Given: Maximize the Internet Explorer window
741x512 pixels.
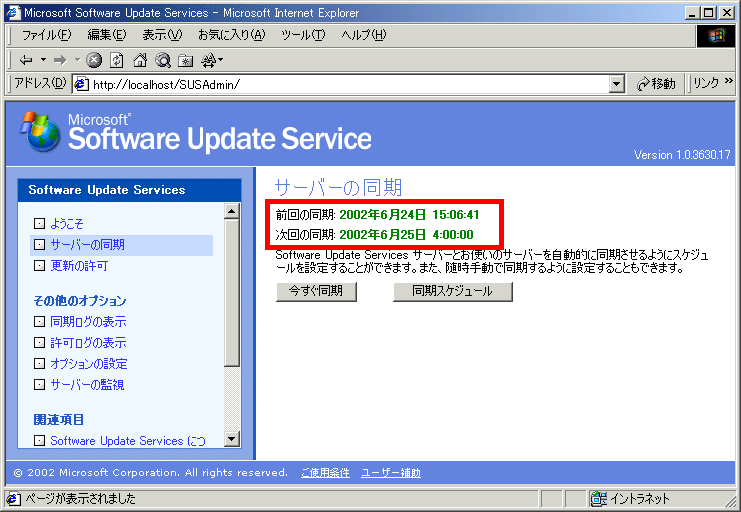Looking at the screenshot, I should (710, 13).
